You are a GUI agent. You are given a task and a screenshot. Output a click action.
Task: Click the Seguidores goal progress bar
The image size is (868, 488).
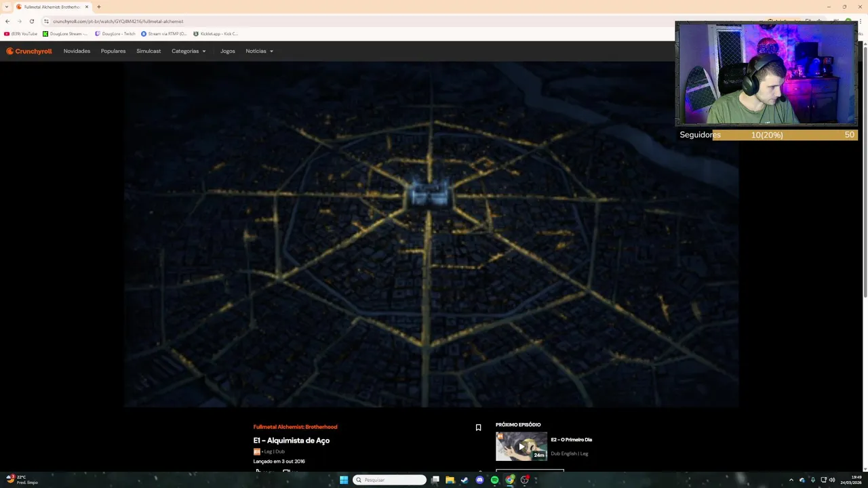point(768,135)
